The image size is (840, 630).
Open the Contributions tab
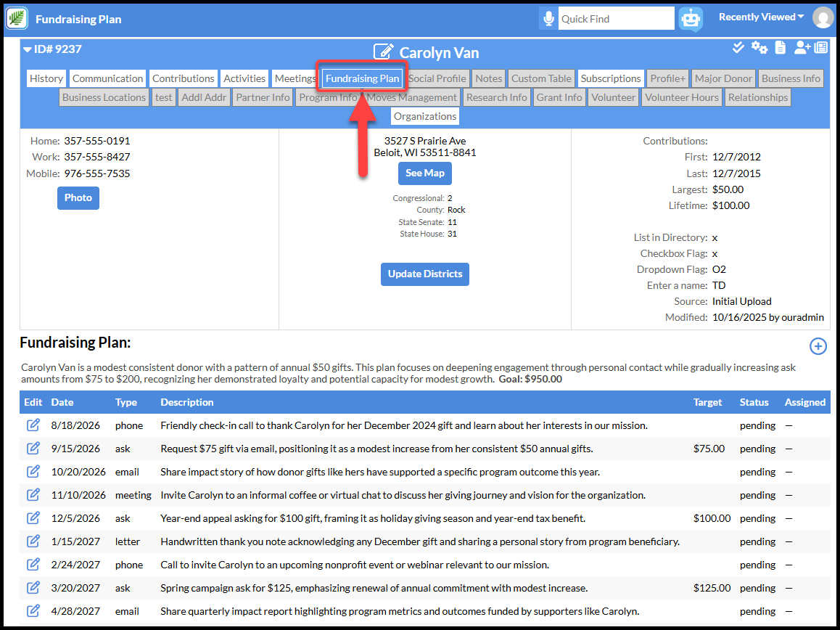click(184, 78)
